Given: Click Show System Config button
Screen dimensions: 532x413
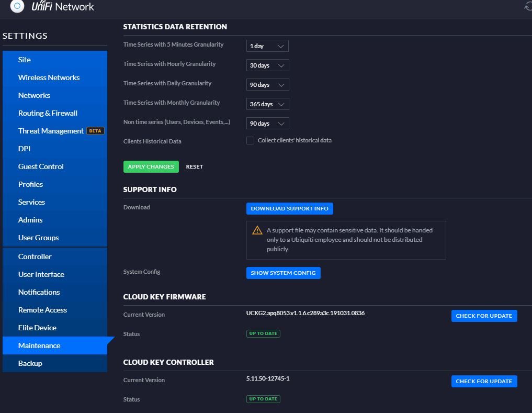Looking at the screenshot, I should pos(283,273).
